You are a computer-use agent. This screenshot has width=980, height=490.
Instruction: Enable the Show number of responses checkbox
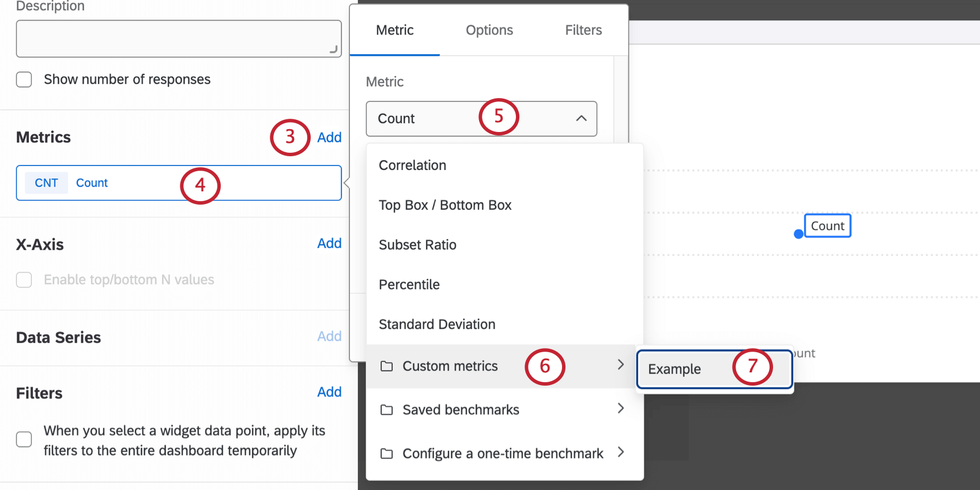[x=24, y=80]
